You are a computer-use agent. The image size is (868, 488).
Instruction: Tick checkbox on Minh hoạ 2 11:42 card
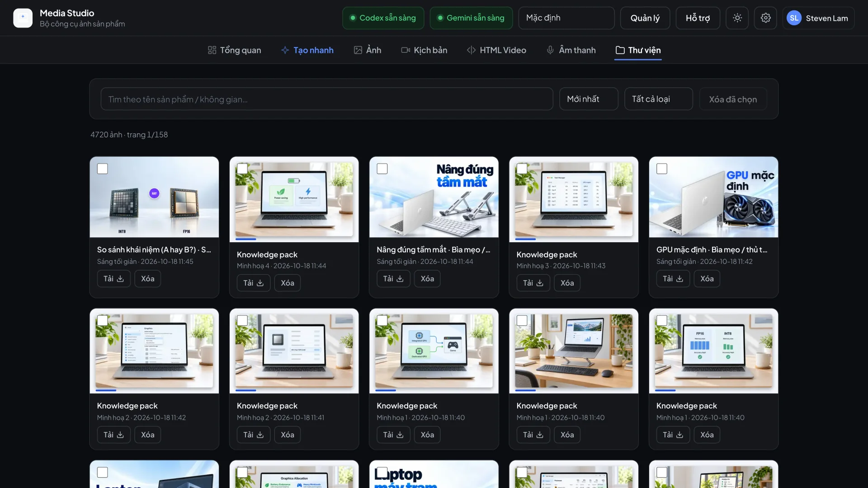103,320
